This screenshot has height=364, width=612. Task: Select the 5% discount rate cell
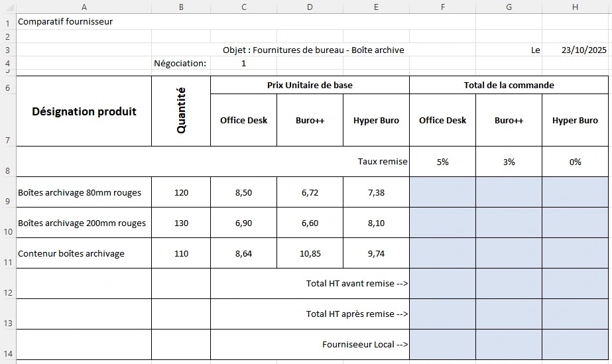click(x=442, y=162)
